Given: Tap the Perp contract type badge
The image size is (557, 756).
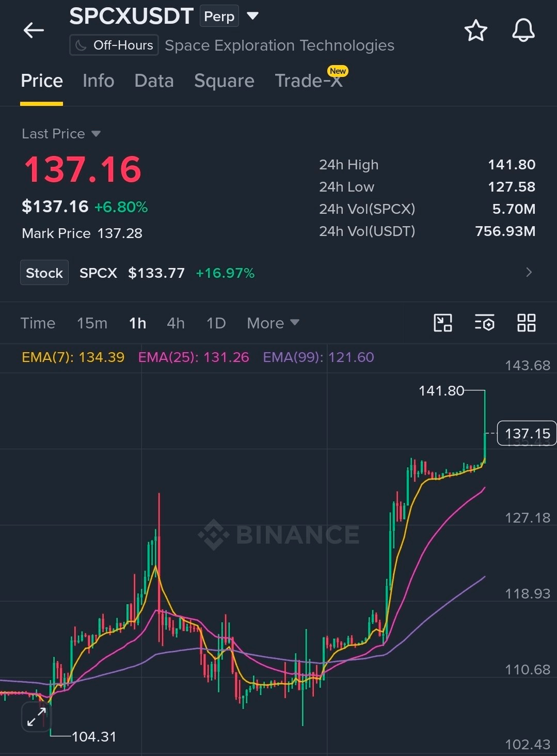Looking at the screenshot, I should tap(219, 17).
